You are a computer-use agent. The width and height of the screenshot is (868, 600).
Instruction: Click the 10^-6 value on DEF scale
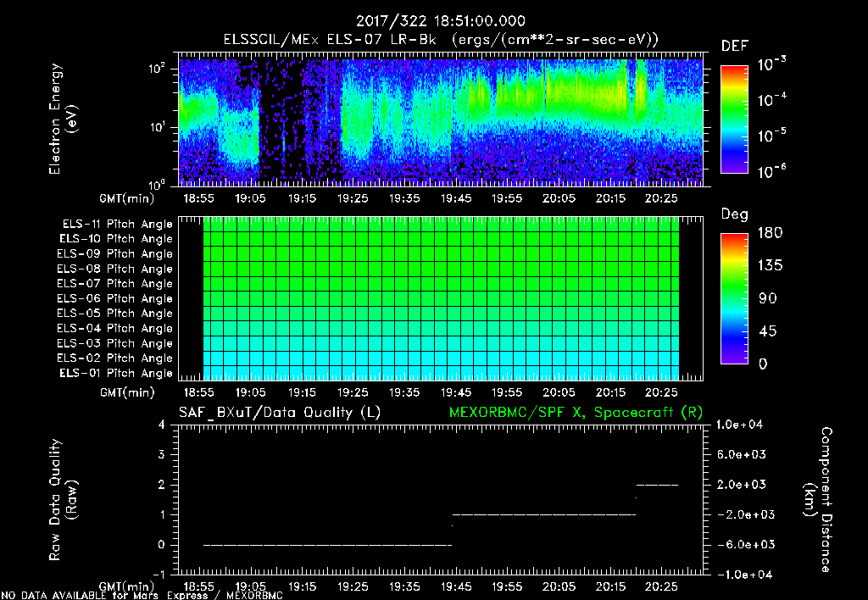[x=771, y=171]
